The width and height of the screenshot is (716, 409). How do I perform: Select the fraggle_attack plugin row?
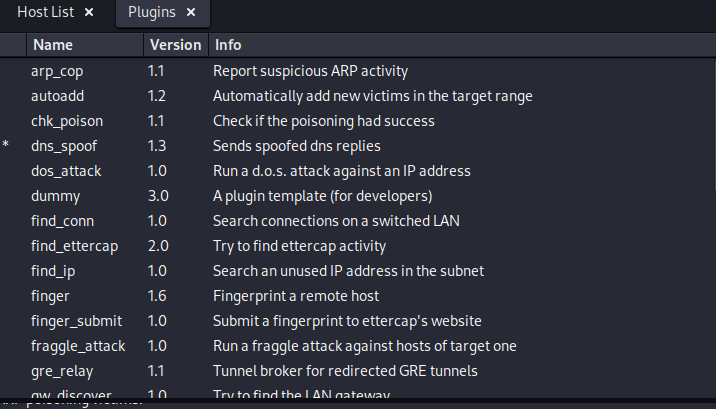tap(356, 346)
